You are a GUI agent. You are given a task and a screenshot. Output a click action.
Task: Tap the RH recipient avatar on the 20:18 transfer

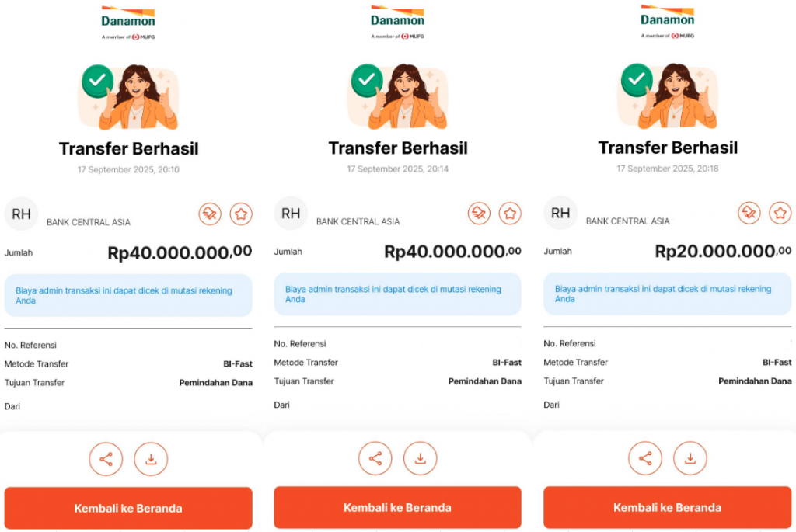tap(560, 213)
